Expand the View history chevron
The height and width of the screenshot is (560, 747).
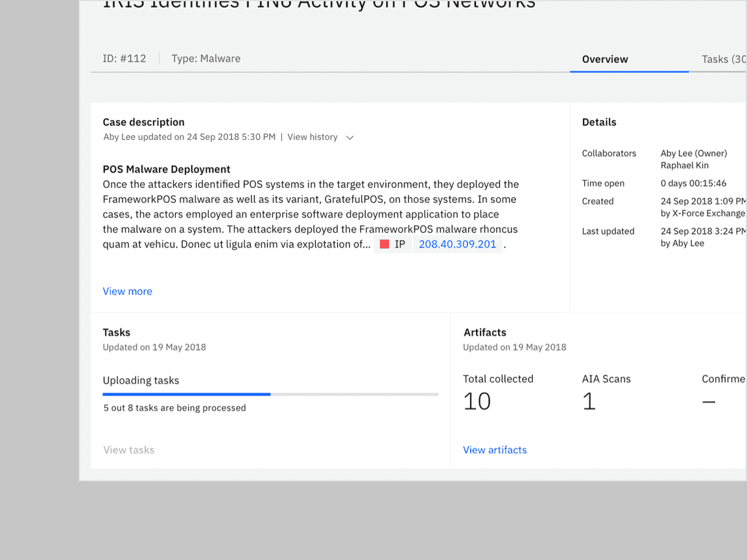click(x=350, y=137)
